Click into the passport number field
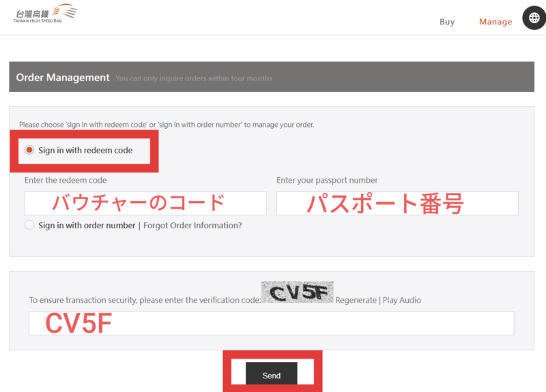Viewport: 546px width, 392px height. tap(397, 203)
